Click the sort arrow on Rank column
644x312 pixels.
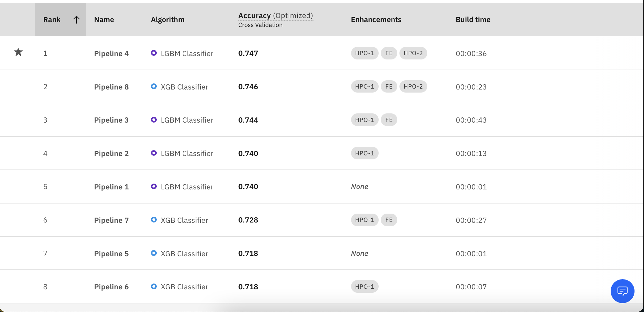pos(77,19)
